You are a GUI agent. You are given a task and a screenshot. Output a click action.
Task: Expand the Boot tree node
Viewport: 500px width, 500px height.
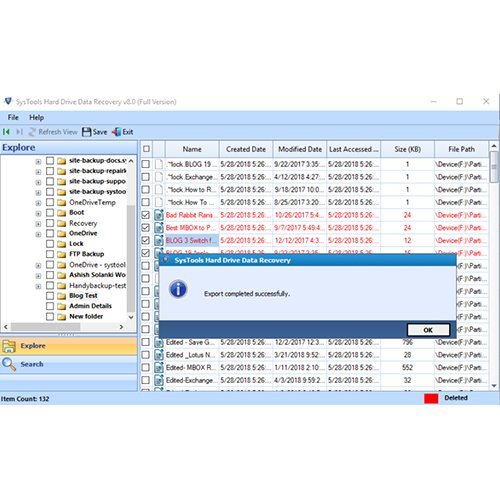point(38,213)
